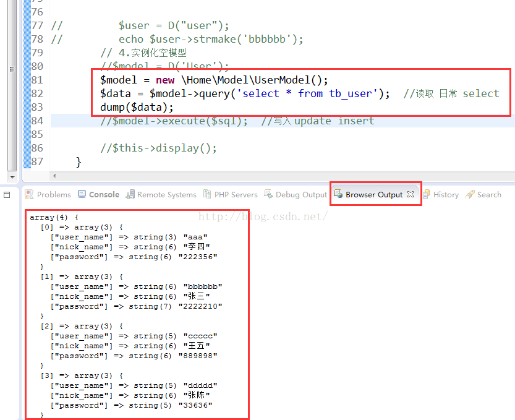Click the Problems tab icon
This screenshot has height=420, width=515.
[29, 194]
